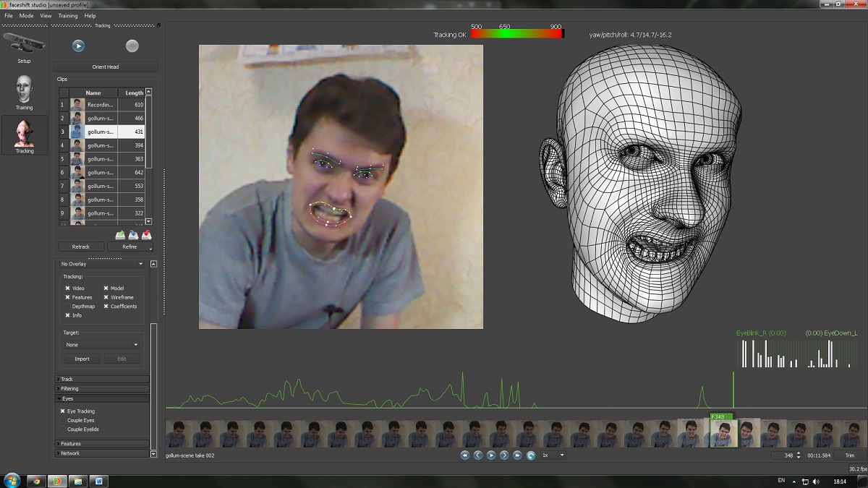Click the Tracking OK color range bar
The image size is (868, 488).
pyautogui.click(x=516, y=33)
